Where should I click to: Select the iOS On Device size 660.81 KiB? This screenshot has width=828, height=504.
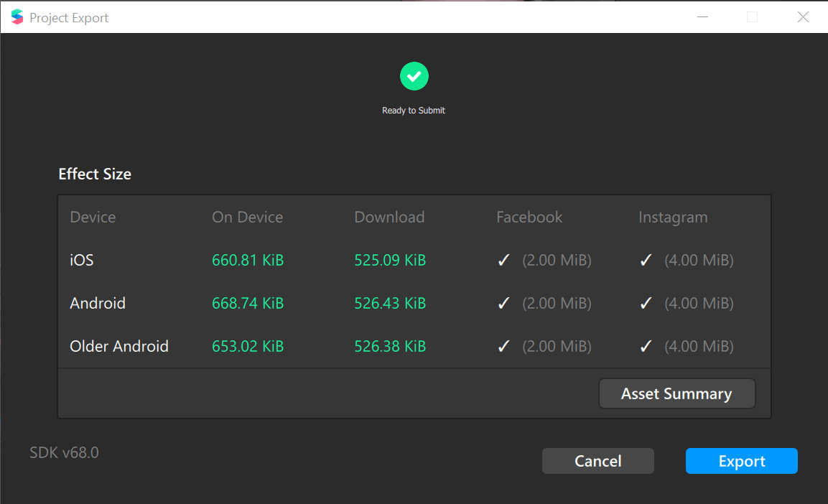248,260
